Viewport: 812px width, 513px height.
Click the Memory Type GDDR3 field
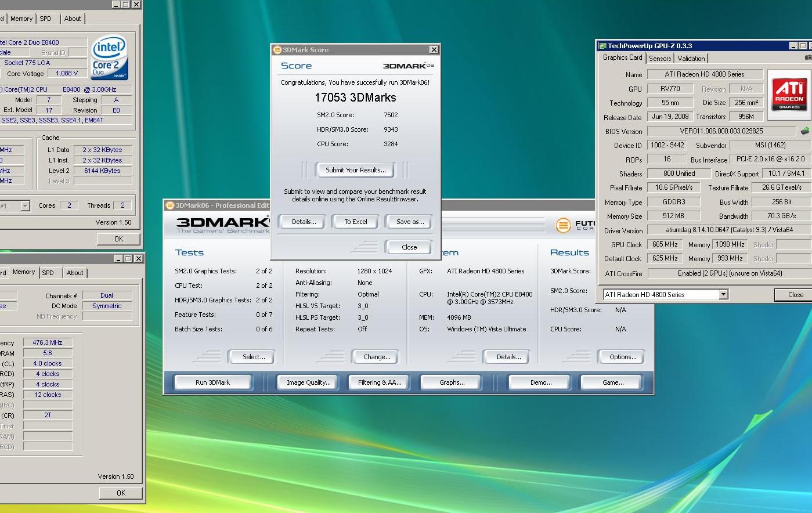tap(673, 202)
